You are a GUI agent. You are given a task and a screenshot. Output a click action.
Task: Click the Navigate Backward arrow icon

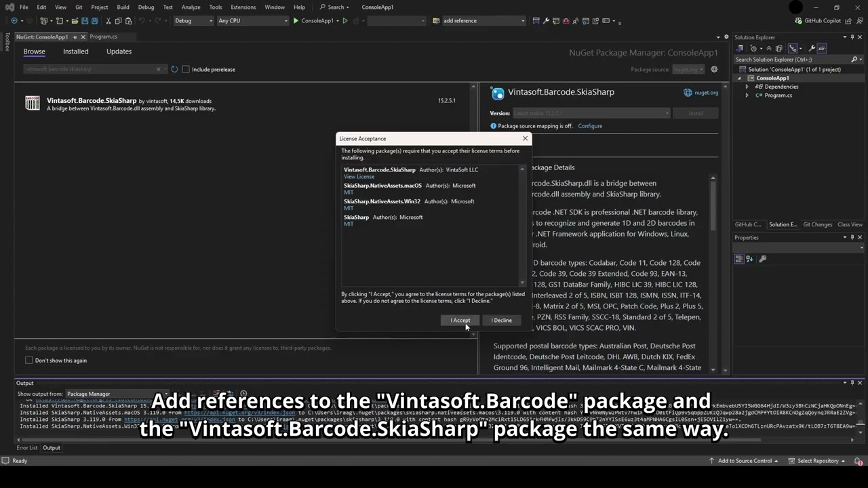(x=14, y=21)
